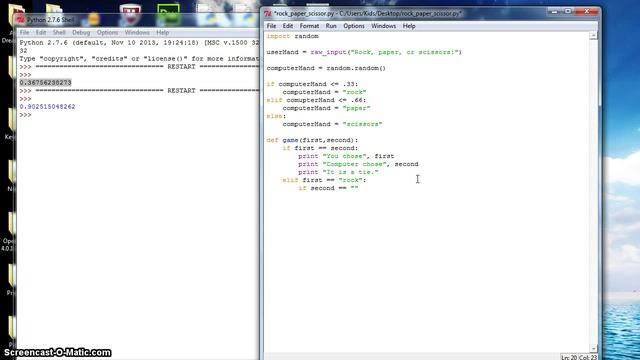Click the editor scrollbar up arrow

594,36
